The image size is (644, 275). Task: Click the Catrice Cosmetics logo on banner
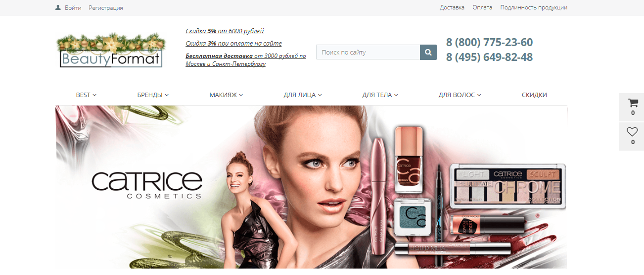point(147,185)
